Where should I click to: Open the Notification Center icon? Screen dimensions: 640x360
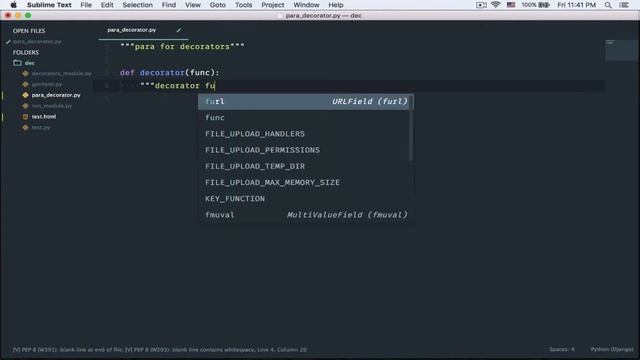(x=624, y=5)
